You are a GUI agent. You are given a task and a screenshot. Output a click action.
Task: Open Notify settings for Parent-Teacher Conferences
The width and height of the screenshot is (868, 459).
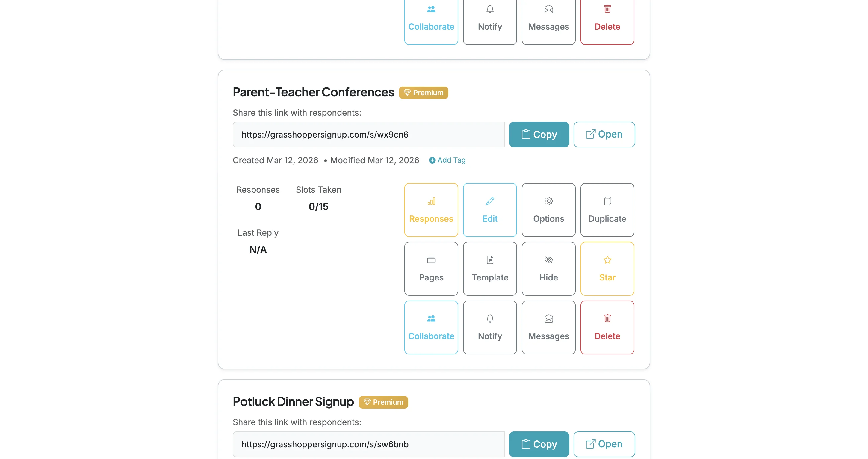click(x=490, y=327)
